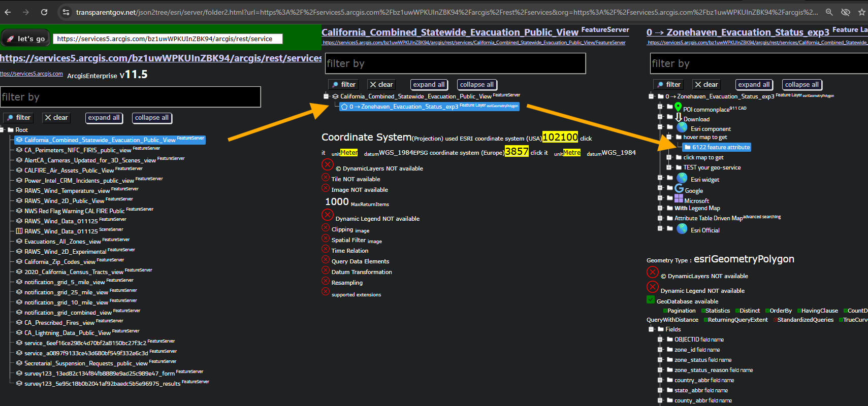
Task: Click the polygon icon on highlighted Zonehaven_Evacuation_Status_exp3 row
Action: 344,107
